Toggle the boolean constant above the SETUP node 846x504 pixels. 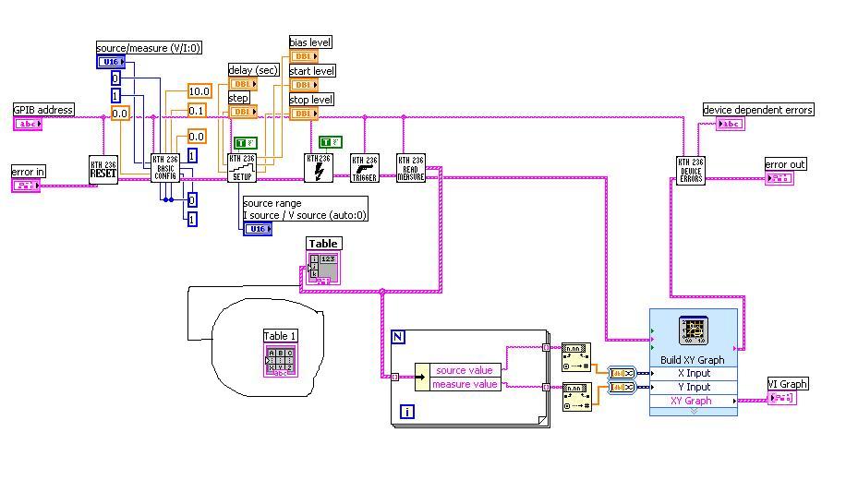point(244,143)
